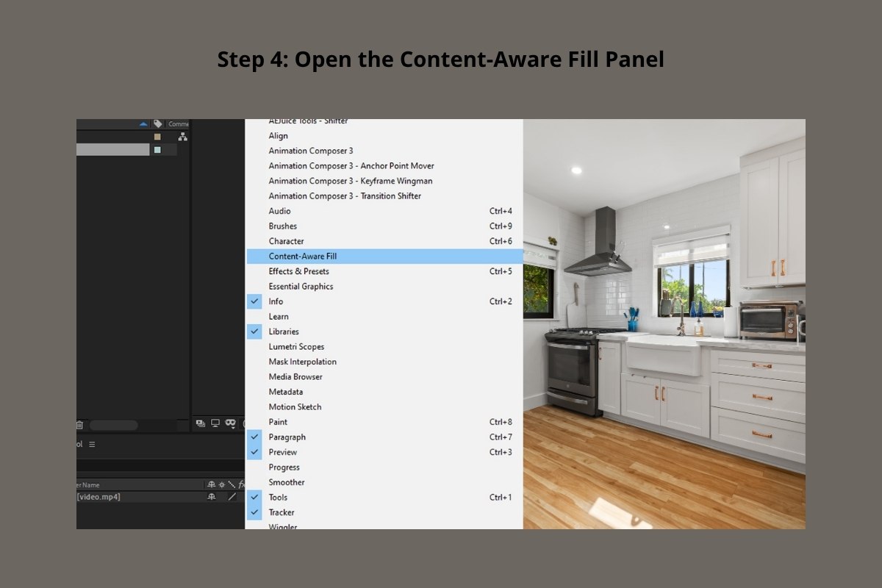Image resolution: width=882 pixels, height=588 pixels.
Task: Open the chevron dropdown under the VR view icon
Action: 233,427
